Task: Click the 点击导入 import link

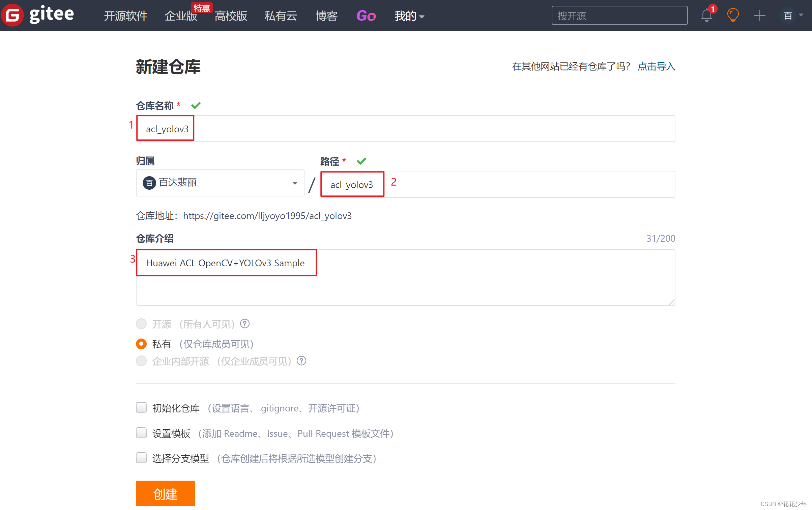Action: (x=656, y=66)
